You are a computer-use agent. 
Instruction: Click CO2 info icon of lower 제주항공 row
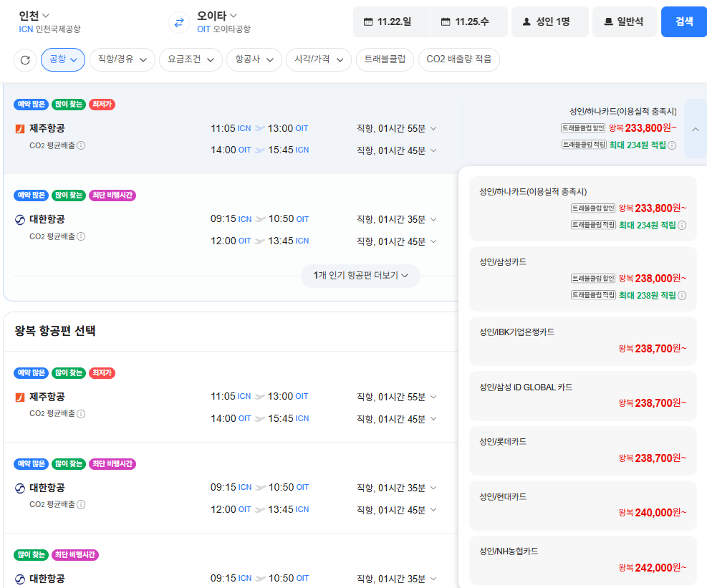point(81,413)
